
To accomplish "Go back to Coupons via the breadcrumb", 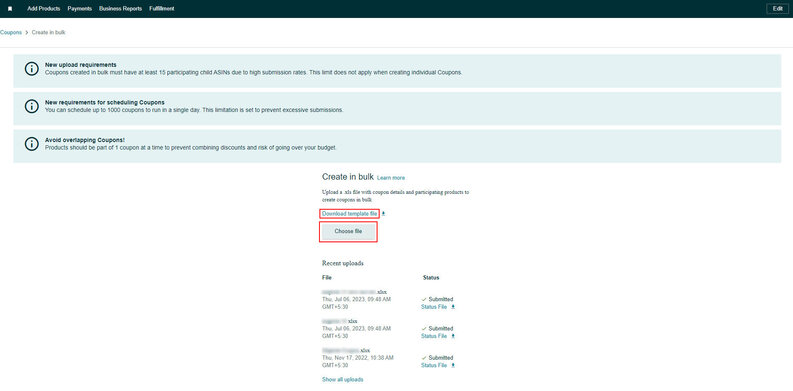I will [x=11, y=32].
